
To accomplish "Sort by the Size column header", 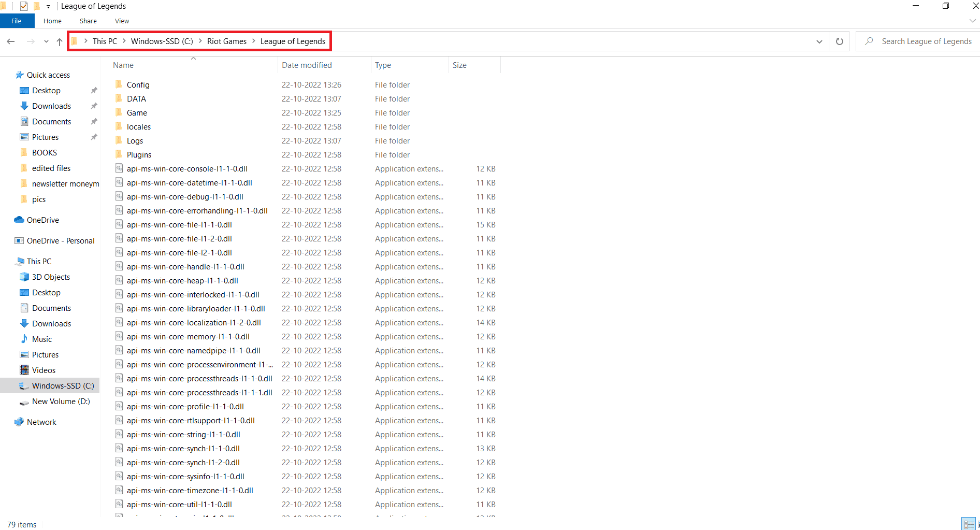I will pyautogui.click(x=459, y=65).
